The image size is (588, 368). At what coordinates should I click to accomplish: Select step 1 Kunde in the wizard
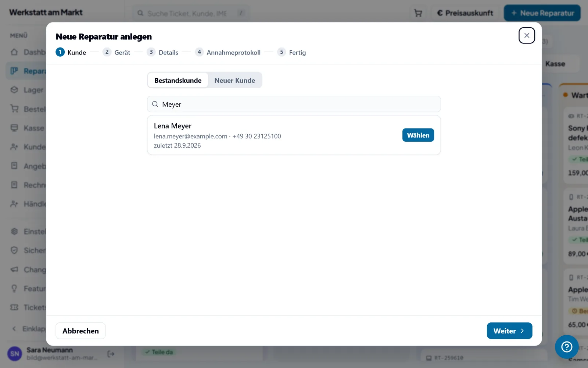click(71, 52)
